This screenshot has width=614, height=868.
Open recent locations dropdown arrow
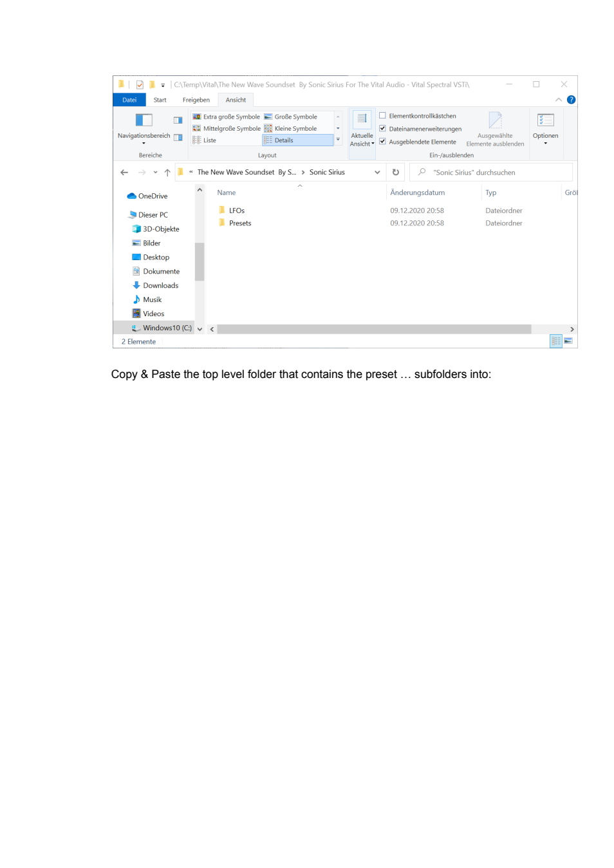pos(155,173)
